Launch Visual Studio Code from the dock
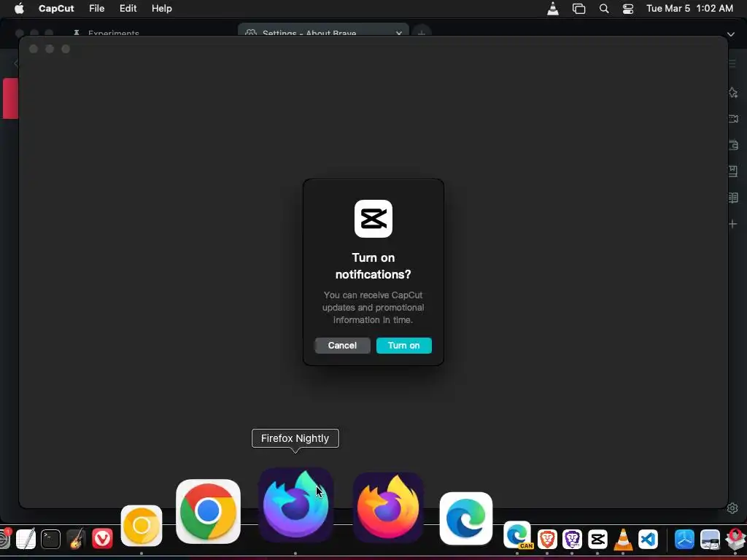The width and height of the screenshot is (747, 560). (x=648, y=539)
